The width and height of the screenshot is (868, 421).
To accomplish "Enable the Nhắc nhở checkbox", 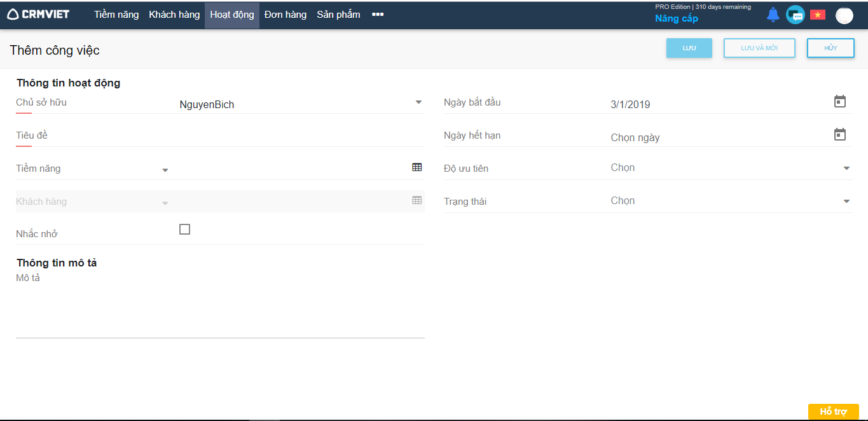I will coord(184,230).
